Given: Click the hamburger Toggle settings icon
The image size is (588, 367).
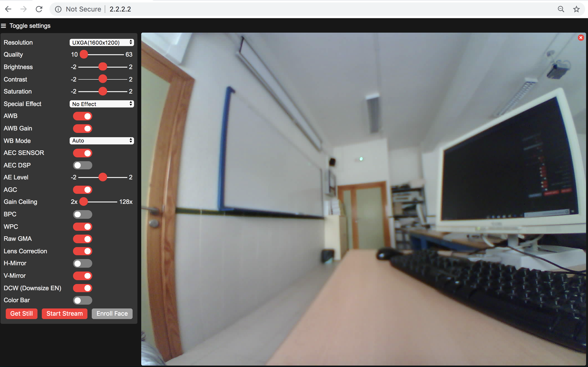Looking at the screenshot, I should tap(3, 26).
